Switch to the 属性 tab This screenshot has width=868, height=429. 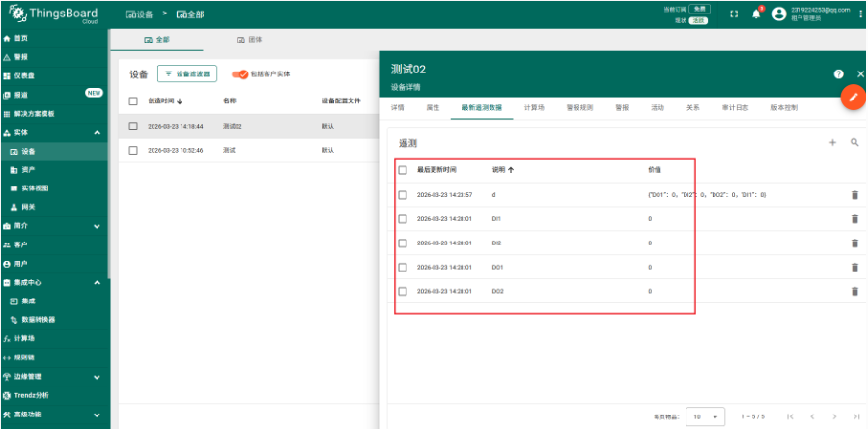[x=433, y=108]
